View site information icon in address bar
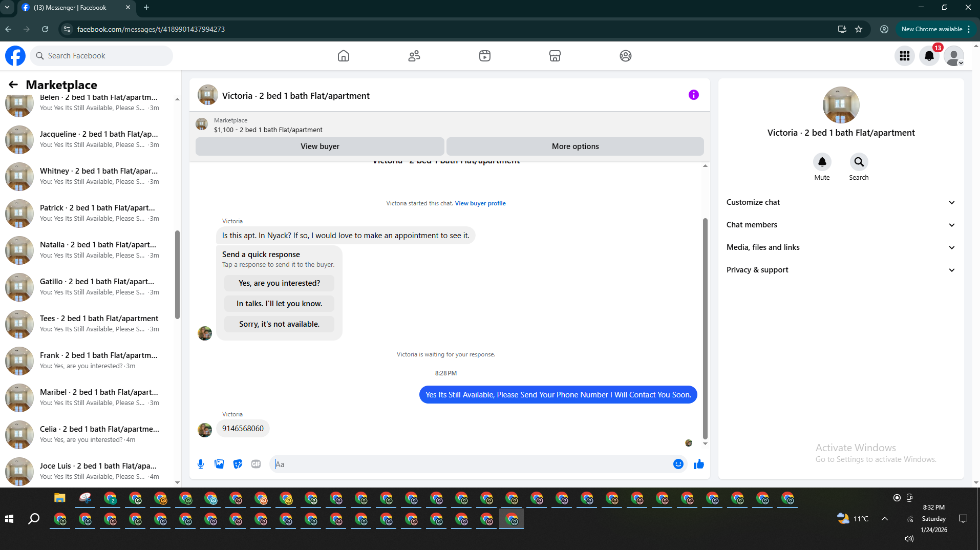 pyautogui.click(x=67, y=29)
